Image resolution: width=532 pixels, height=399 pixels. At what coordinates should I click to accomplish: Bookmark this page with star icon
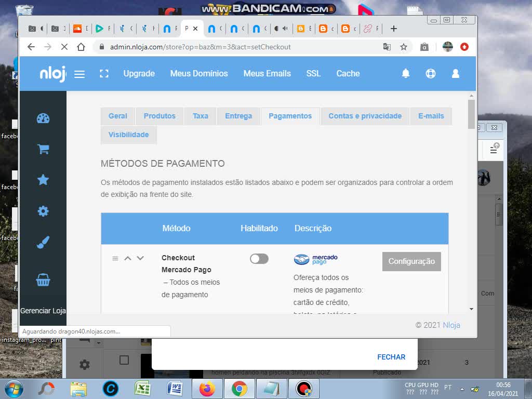403,47
